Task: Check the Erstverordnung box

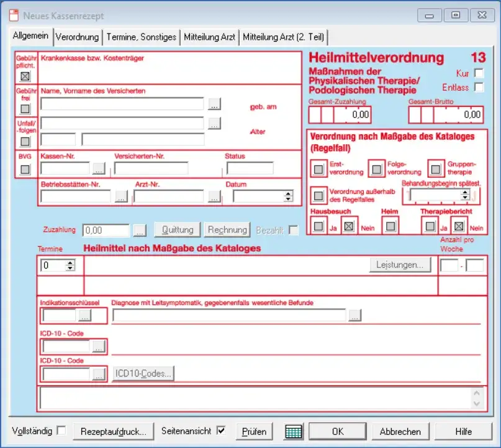Action: [318, 168]
